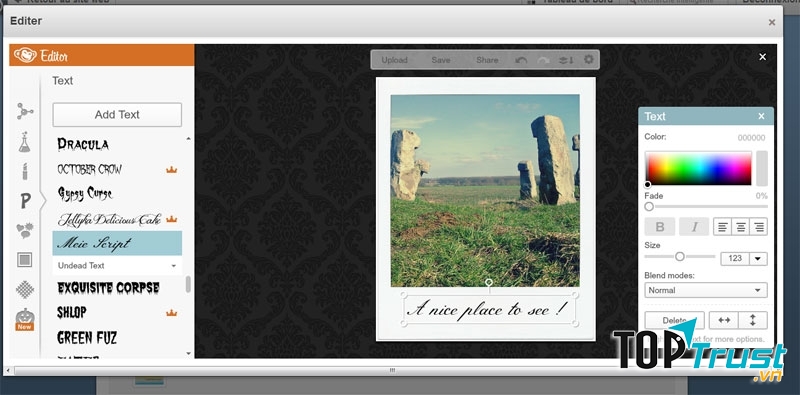Click the font list scroll down arrow
The width and height of the screenshot is (800, 395).
pos(188,353)
